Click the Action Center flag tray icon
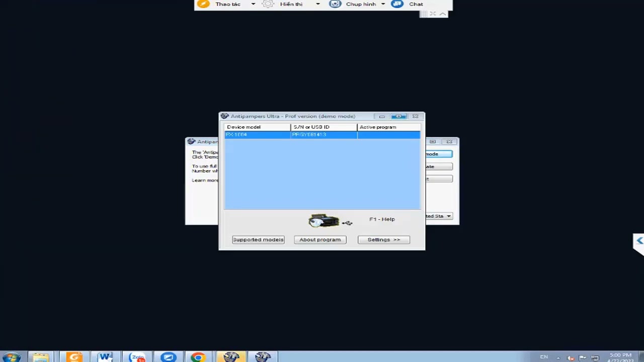The width and height of the screenshot is (644, 362). click(x=583, y=357)
